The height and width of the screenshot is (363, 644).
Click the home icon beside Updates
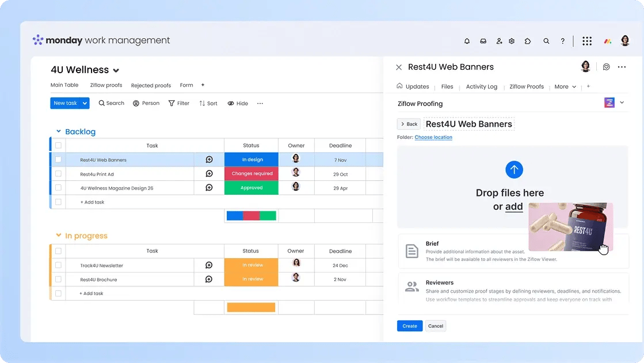click(399, 86)
